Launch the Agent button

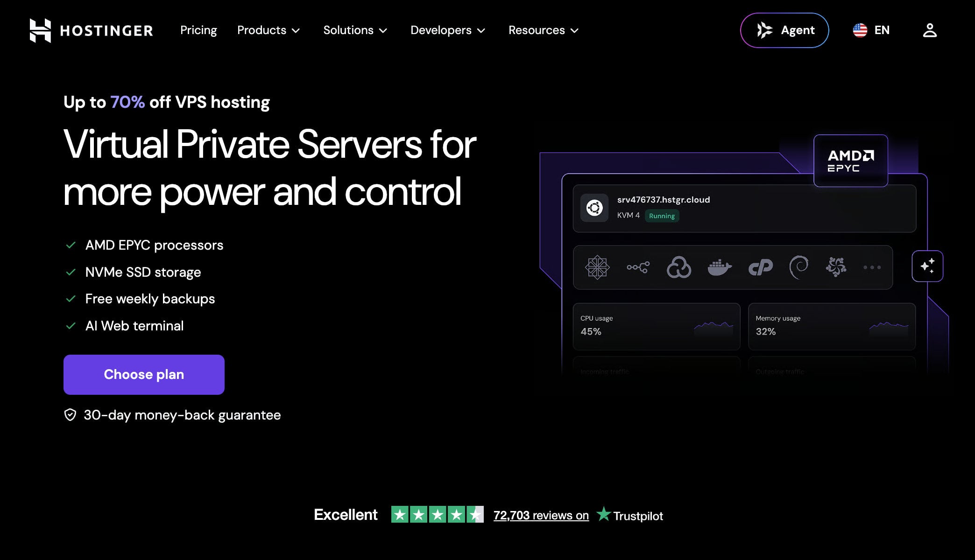click(x=784, y=30)
